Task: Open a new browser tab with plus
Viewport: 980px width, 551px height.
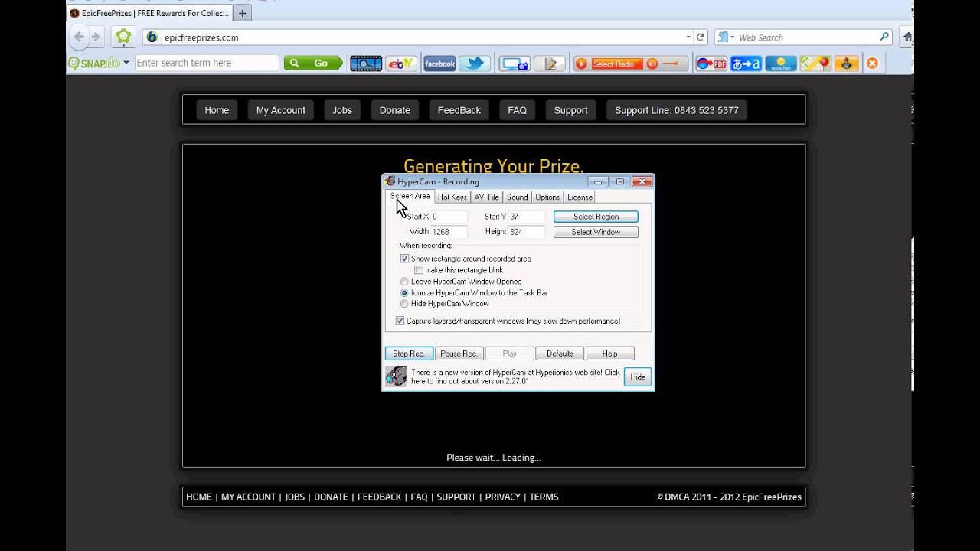Action: pyautogui.click(x=243, y=13)
